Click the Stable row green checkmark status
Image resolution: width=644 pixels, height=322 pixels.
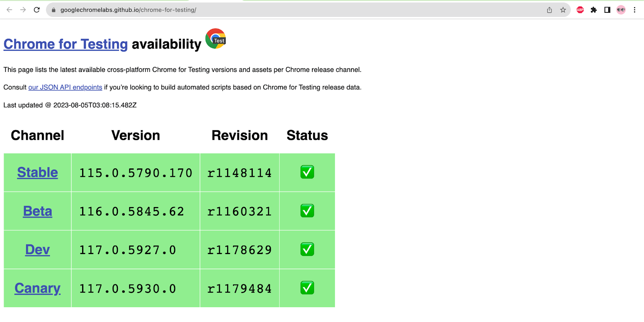pos(307,172)
